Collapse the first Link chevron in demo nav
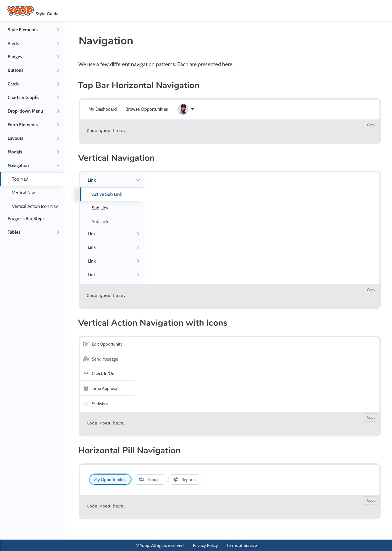 (x=138, y=180)
